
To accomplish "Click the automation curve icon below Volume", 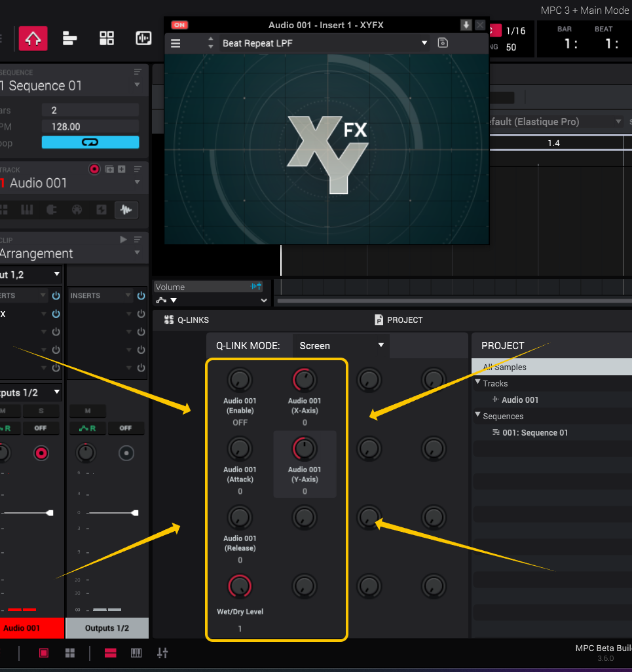I will point(162,301).
